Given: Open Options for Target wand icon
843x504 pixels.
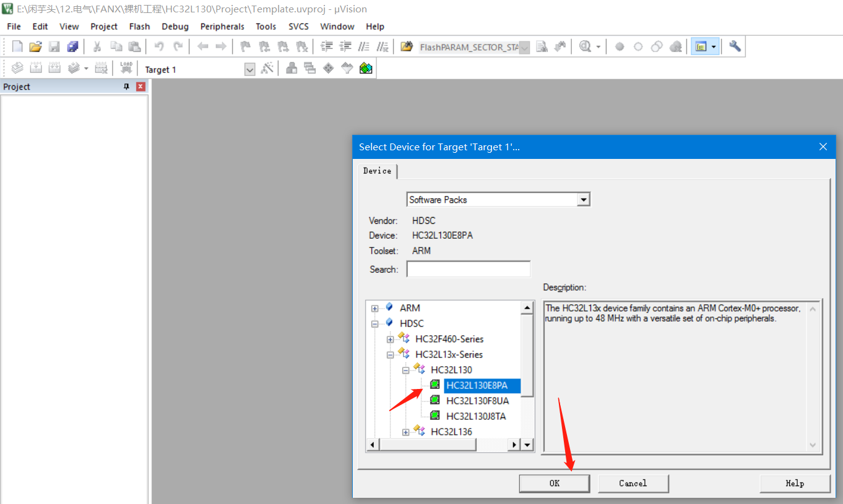Looking at the screenshot, I should (x=267, y=69).
